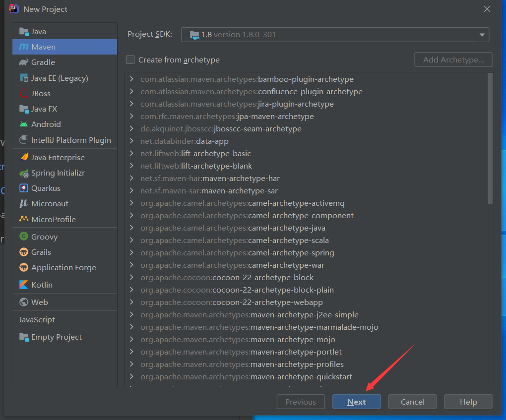Expand the net.databinder:data-app row
The image size is (506, 420).
pos(131,141)
